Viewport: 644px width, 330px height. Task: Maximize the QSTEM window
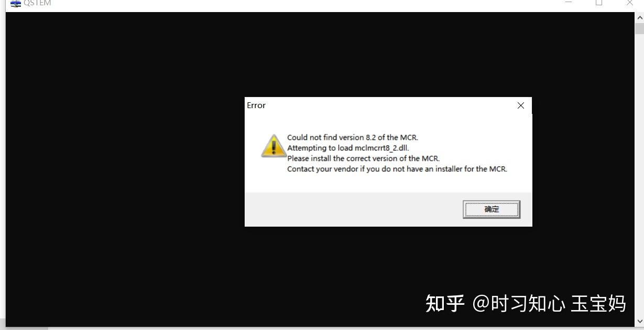[x=599, y=3]
